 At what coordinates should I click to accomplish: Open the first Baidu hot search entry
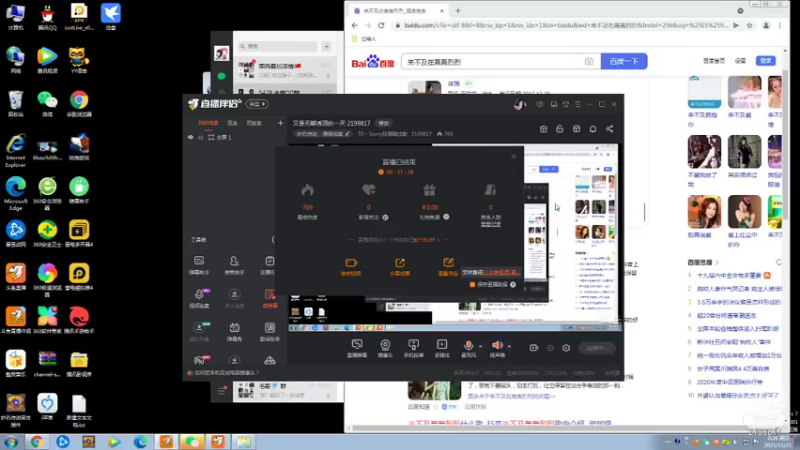[x=729, y=276]
